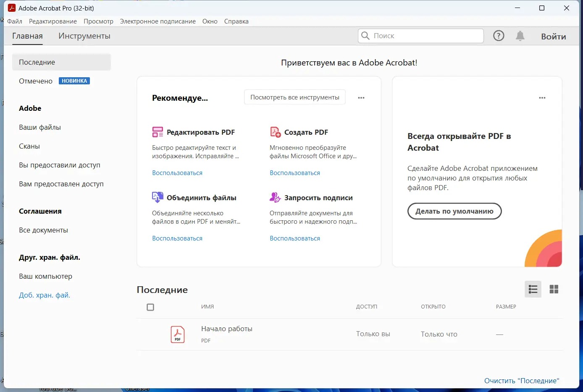Open the notifications bell icon
The width and height of the screenshot is (583, 392).
pos(520,36)
